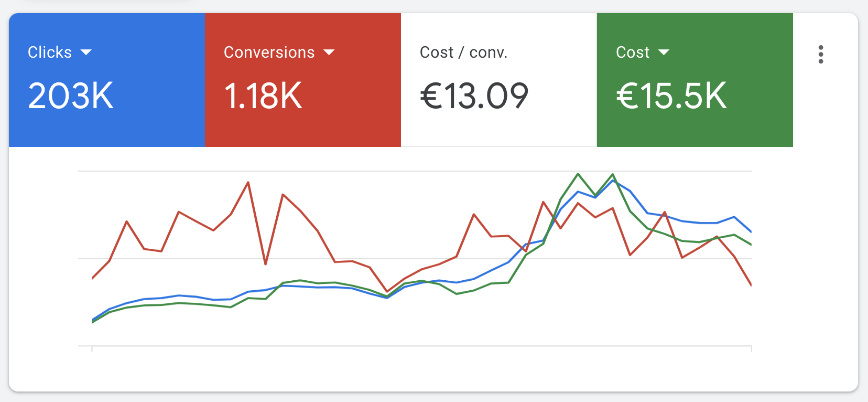Deselect the Conversions metric to hide its line

pos(303,79)
